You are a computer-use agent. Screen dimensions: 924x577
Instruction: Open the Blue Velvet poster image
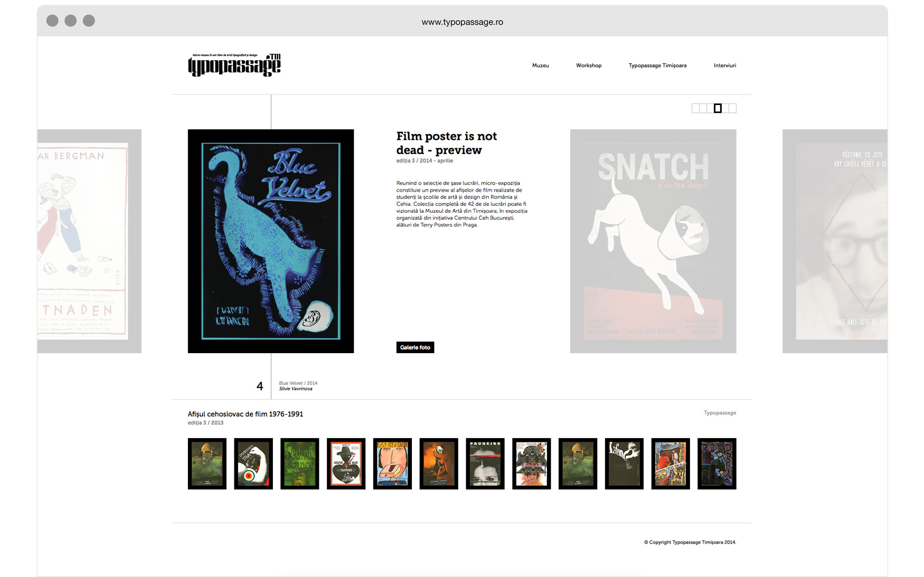271,241
